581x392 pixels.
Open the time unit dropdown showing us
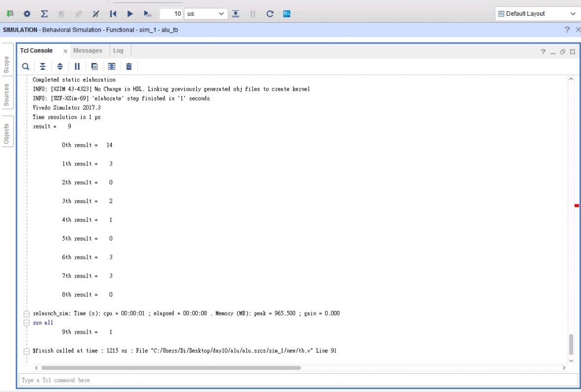(205, 14)
